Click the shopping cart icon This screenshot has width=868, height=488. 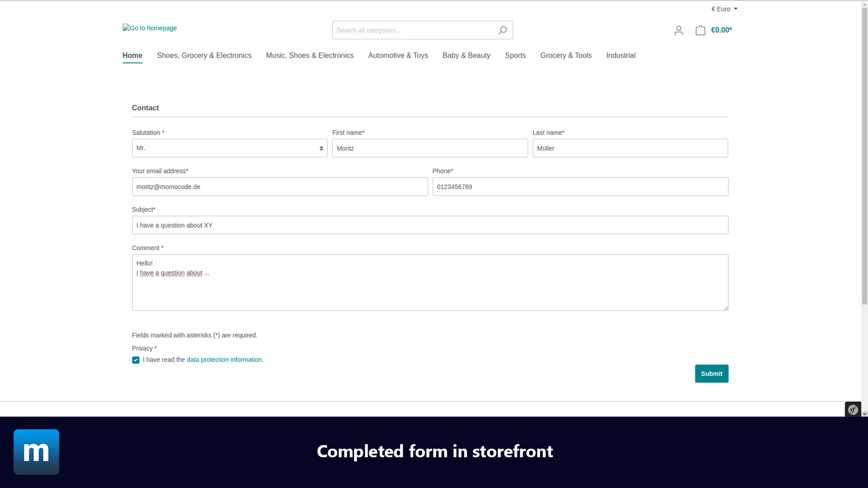click(x=700, y=30)
